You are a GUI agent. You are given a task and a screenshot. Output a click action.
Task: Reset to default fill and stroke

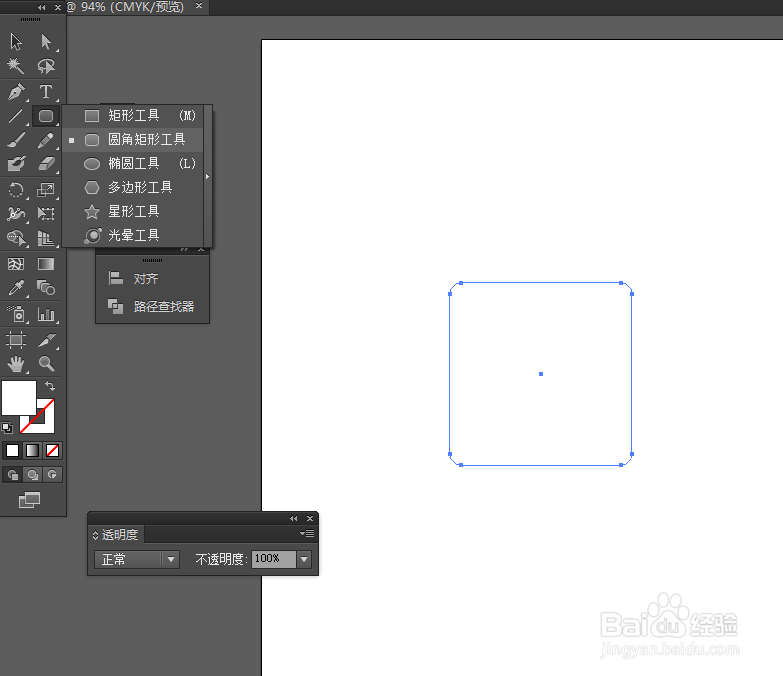[7, 428]
